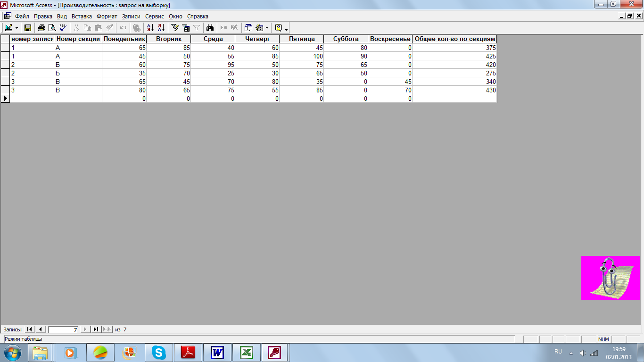Image resolution: width=644 pixels, height=362 pixels.
Task: Open the Формат menu
Action: [x=107, y=16]
